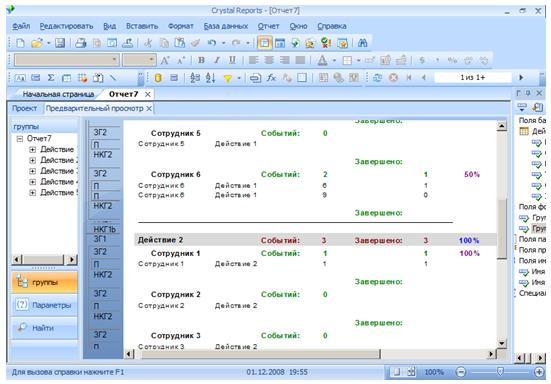This screenshot has height=384, width=551.
Task: Open the Найти search panel
Action: (x=45, y=328)
